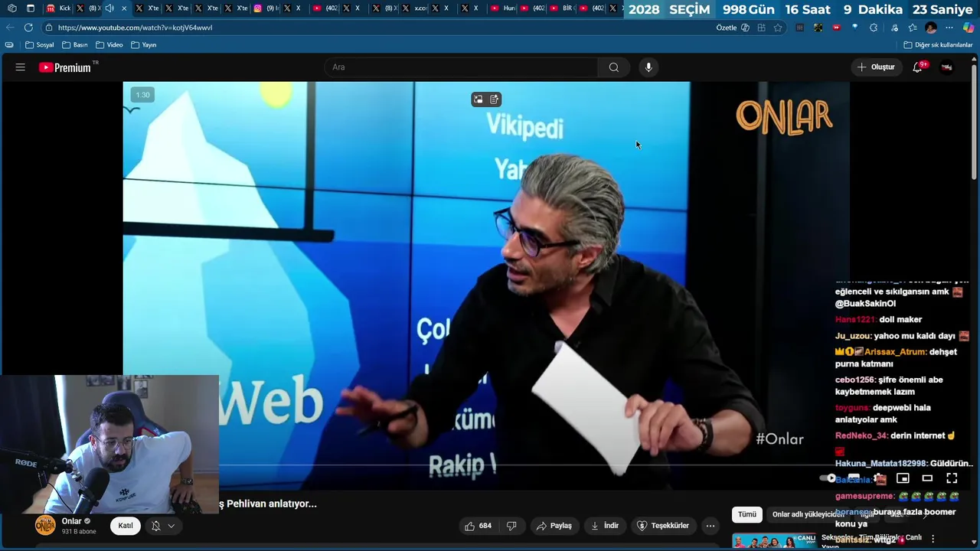This screenshot has width=980, height=551.
Task: Switch to the Kick browser tab
Action: (x=59, y=8)
